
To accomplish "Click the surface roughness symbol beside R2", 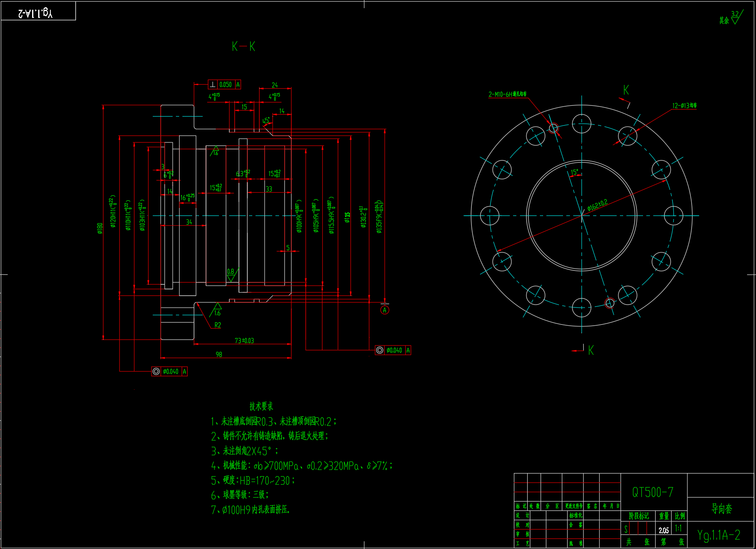I will (x=217, y=310).
